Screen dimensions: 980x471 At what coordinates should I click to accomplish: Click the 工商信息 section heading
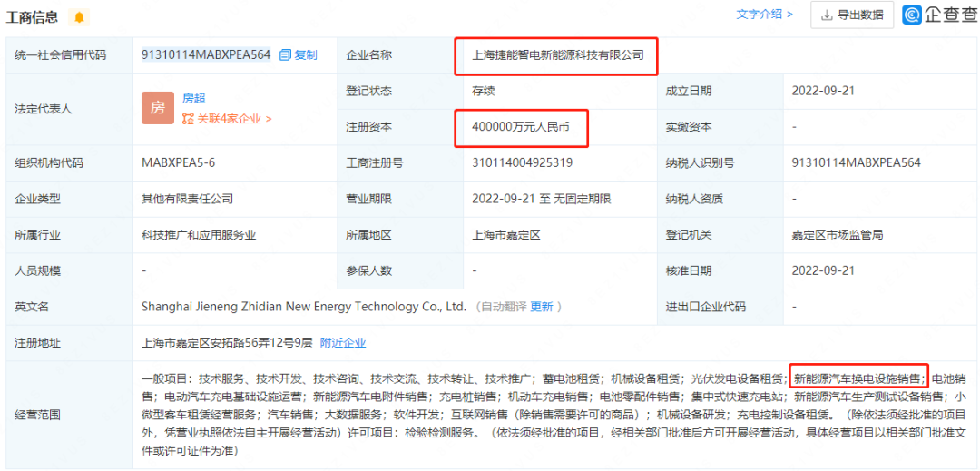coord(32,17)
